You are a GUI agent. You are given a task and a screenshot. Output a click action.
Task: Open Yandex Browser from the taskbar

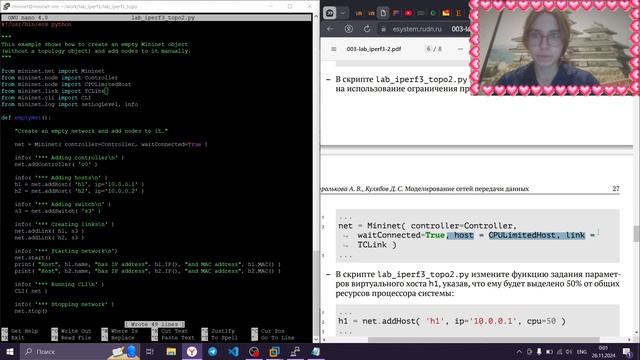tap(192, 351)
